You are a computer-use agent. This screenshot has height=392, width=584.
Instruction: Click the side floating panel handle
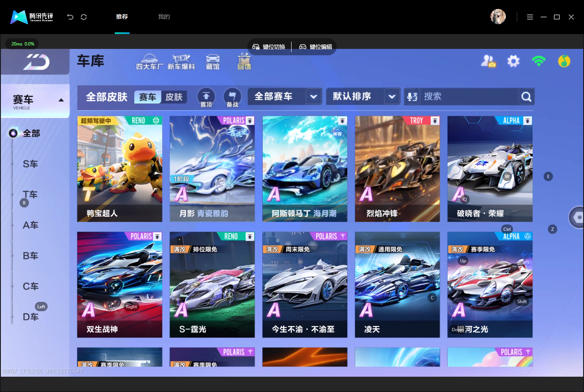[x=576, y=217]
